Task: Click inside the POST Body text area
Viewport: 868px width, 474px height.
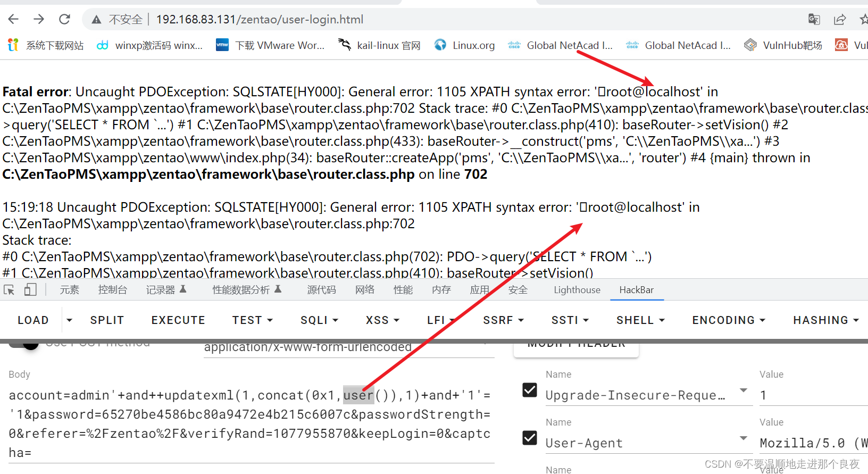Action: click(251, 424)
